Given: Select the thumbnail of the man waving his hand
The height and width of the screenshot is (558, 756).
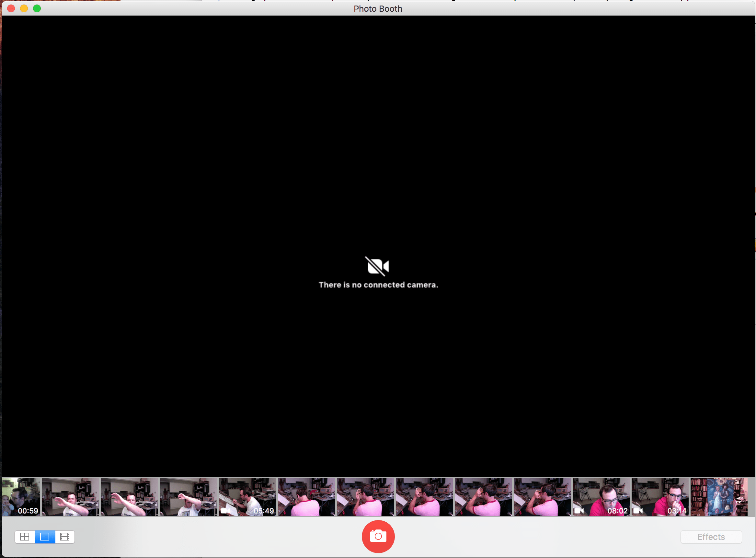Looking at the screenshot, I should (x=70, y=496).
